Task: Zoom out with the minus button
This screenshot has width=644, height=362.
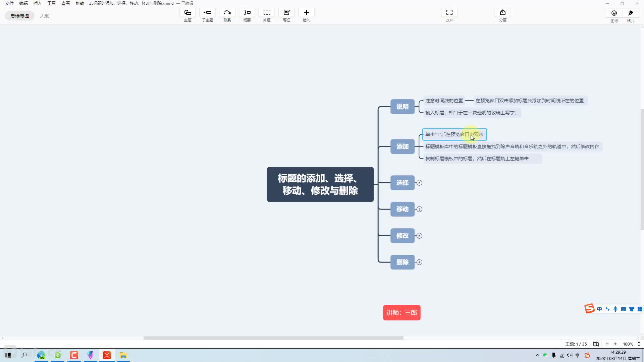Action: point(607,344)
